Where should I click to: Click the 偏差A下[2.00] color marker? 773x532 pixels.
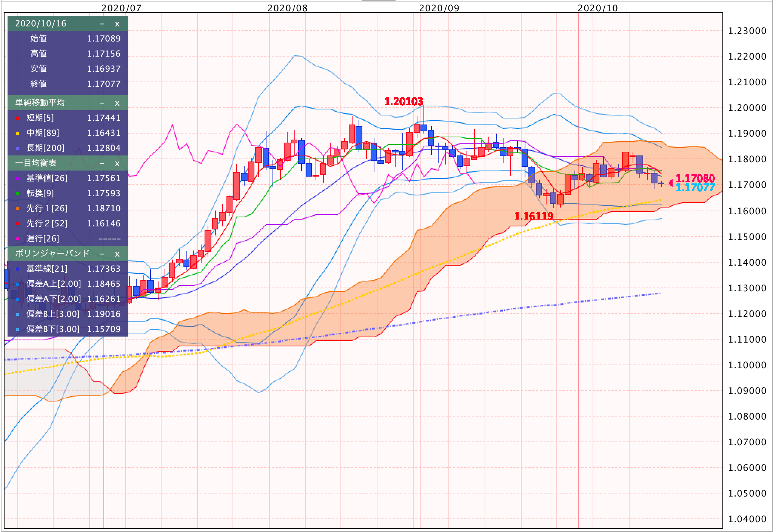(x=17, y=300)
